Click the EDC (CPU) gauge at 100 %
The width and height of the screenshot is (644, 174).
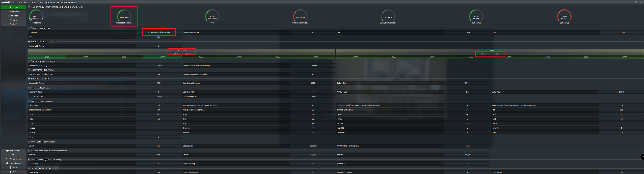coord(564,17)
